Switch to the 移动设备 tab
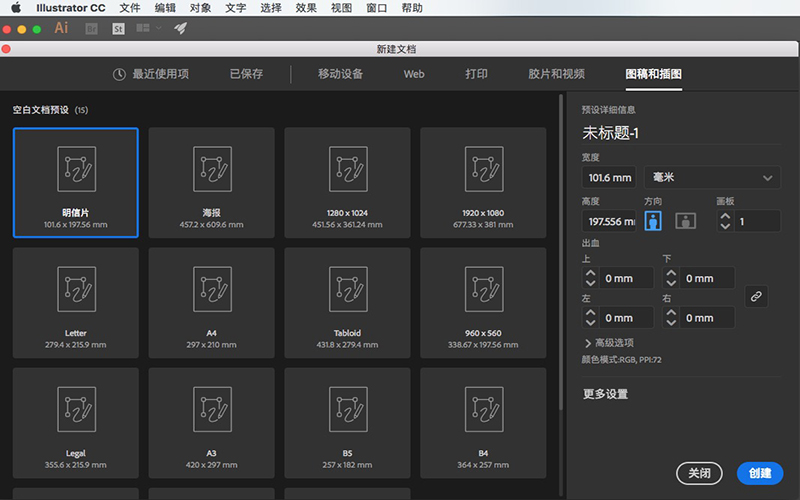The width and height of the screenshot is (800, 500). 340,74
